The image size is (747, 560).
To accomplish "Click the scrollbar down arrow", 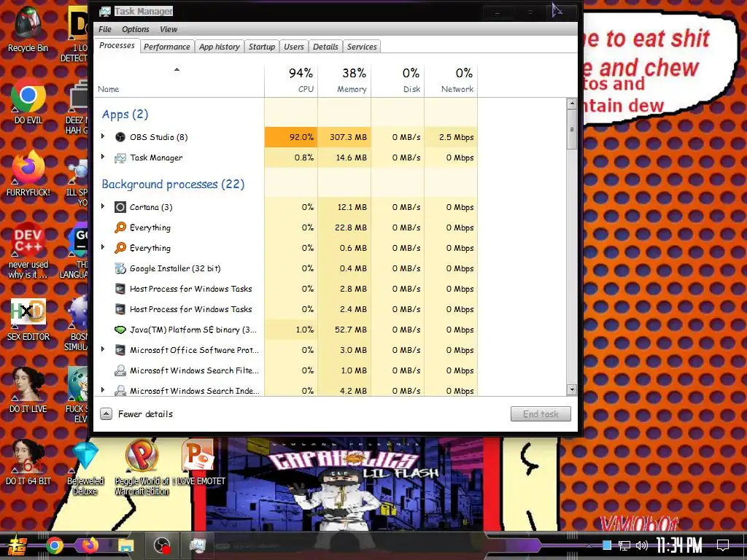I will (572, 390).
